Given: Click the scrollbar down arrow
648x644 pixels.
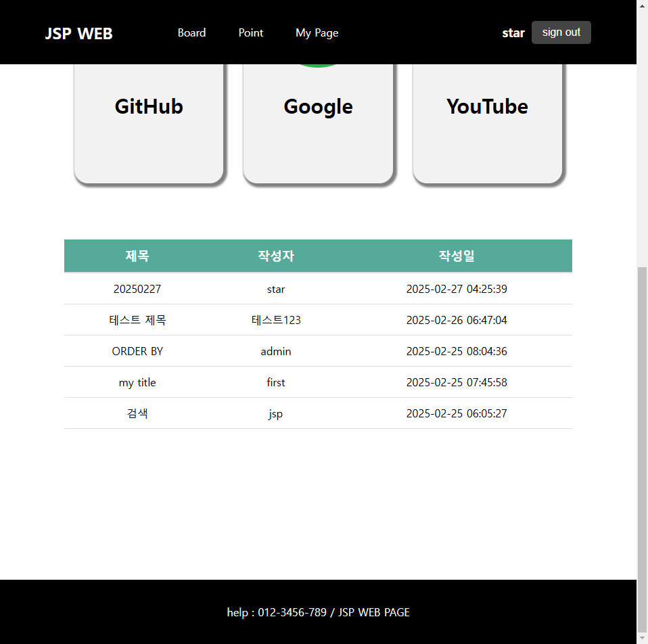Looking at the screenshot, I should (x=642, y=638).
